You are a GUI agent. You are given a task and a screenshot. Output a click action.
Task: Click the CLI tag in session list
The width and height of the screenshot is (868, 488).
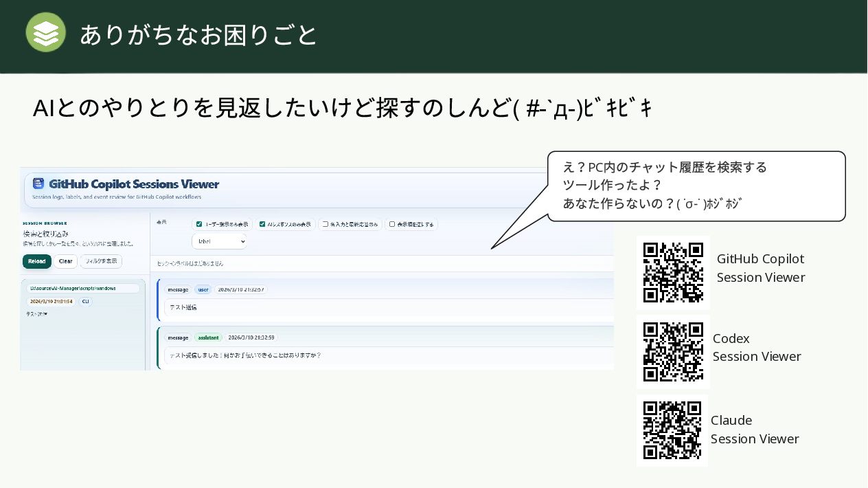point(85,301)
